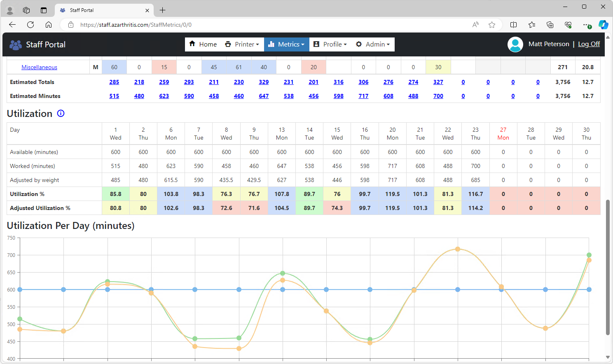Click the user avatar icon for Matt Peterson
This screenshot has height=364, width=613.
click(515, 44)
